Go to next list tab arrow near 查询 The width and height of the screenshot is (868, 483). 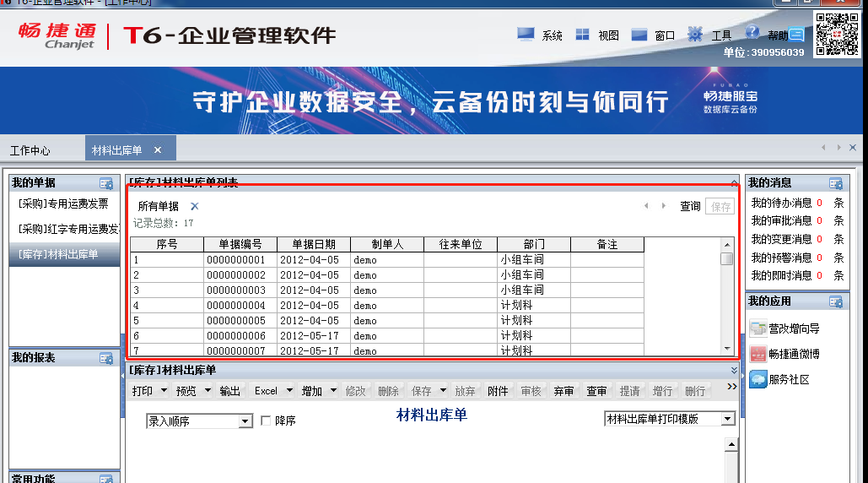point(664,206)
